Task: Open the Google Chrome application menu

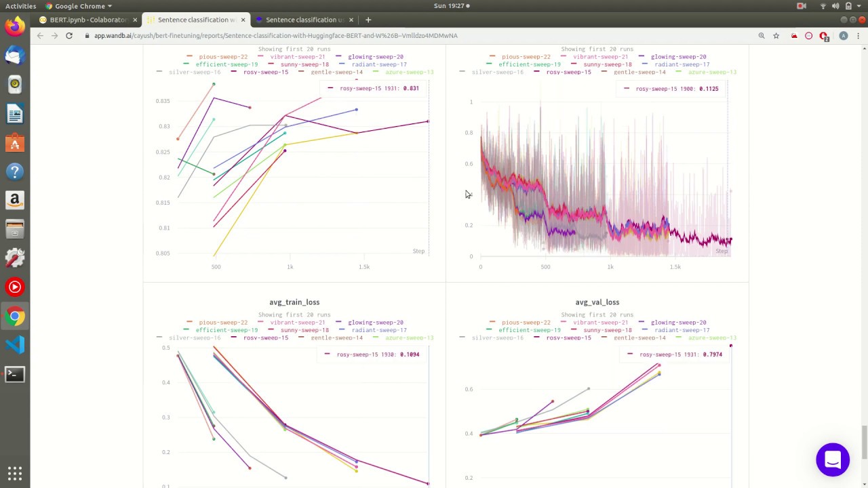Action: pyautogui.click(x=79, y=6)
